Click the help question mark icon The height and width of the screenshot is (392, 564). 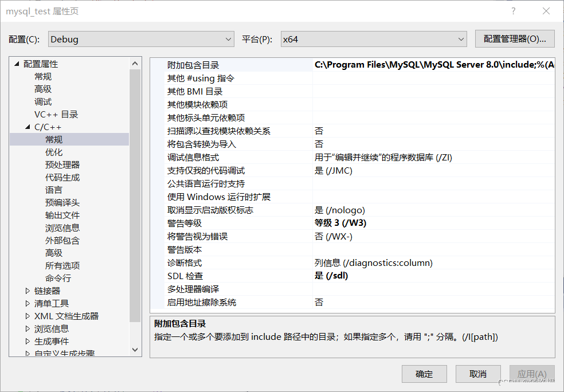(x=513, y=11)
